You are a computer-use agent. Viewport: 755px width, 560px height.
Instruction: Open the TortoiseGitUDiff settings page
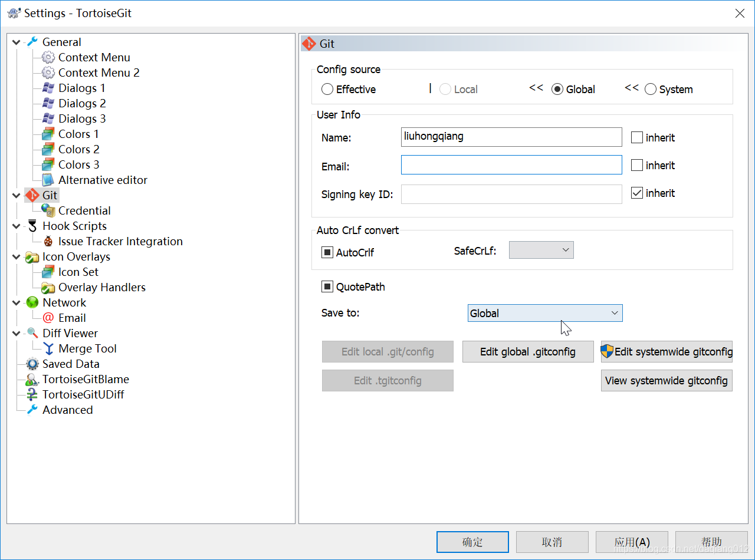point(83,394)
